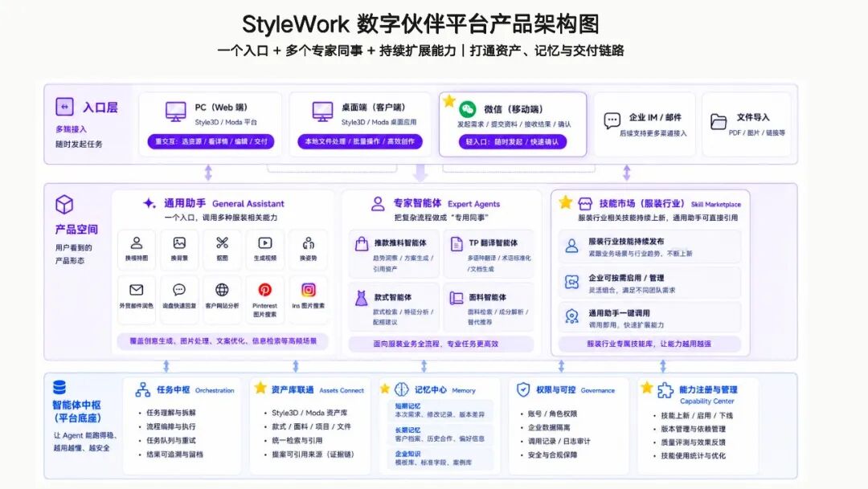Image resolution: width=868 pixels, height=489 pixels.
Task: Click the document icon for TP 翻译智能体
Action: click(457, 244)
